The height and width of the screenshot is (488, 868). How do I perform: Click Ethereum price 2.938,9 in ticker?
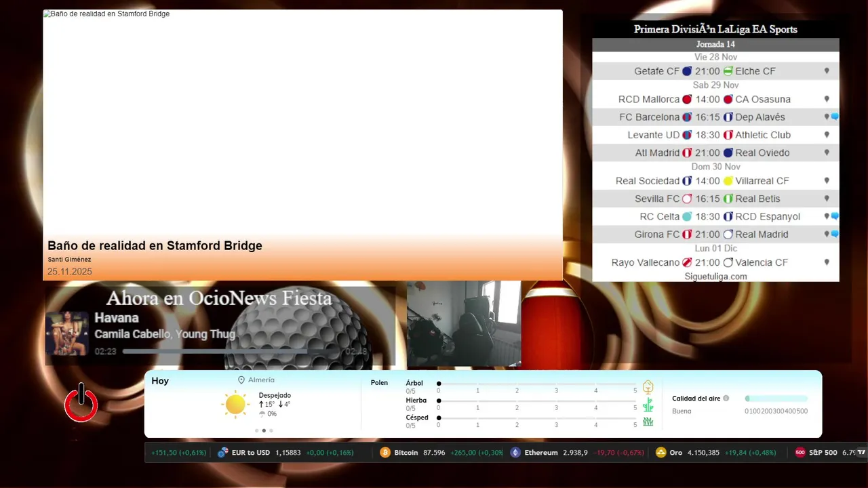coord(575,453)
